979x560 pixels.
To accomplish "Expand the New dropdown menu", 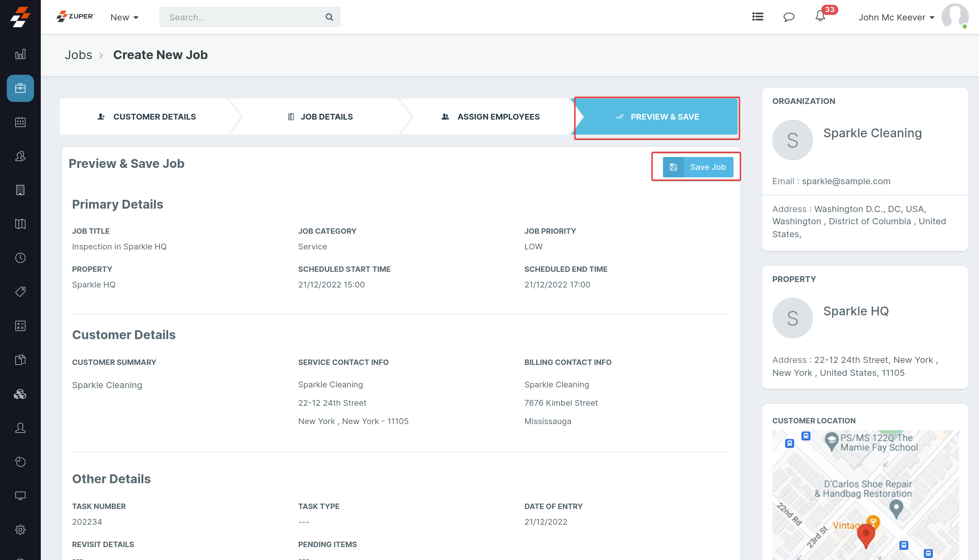I will point(124,17).
